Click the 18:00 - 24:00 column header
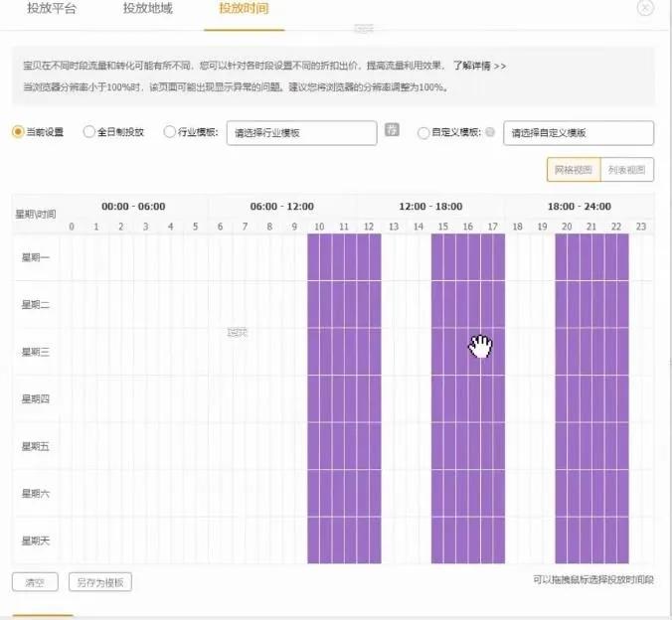 pyautogui.click(x=580, y=207)
